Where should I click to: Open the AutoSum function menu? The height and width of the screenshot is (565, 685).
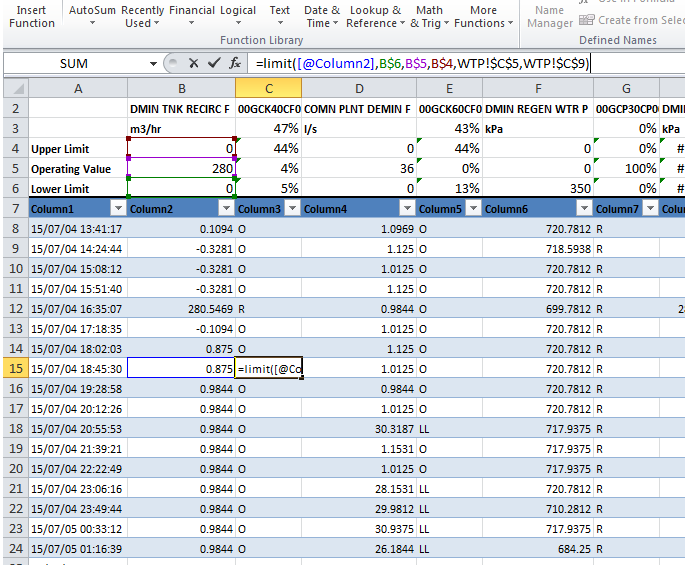tap(92, 16)
